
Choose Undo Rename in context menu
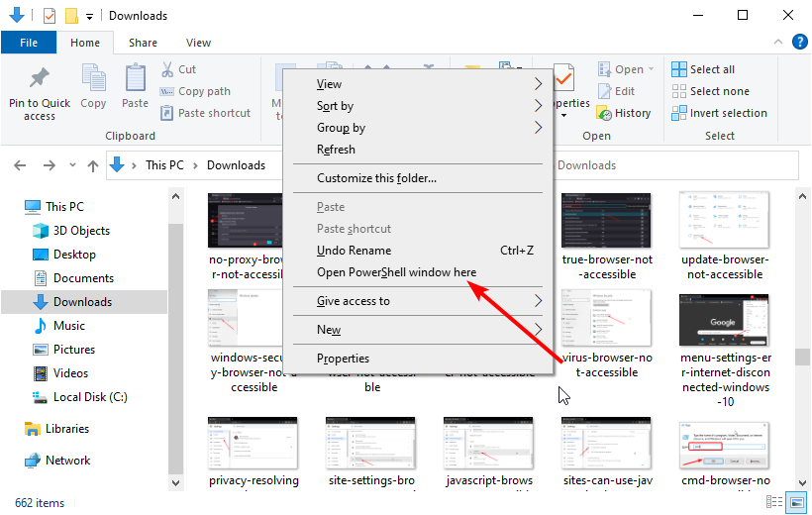pyautogui.click(x=418, y=251)
